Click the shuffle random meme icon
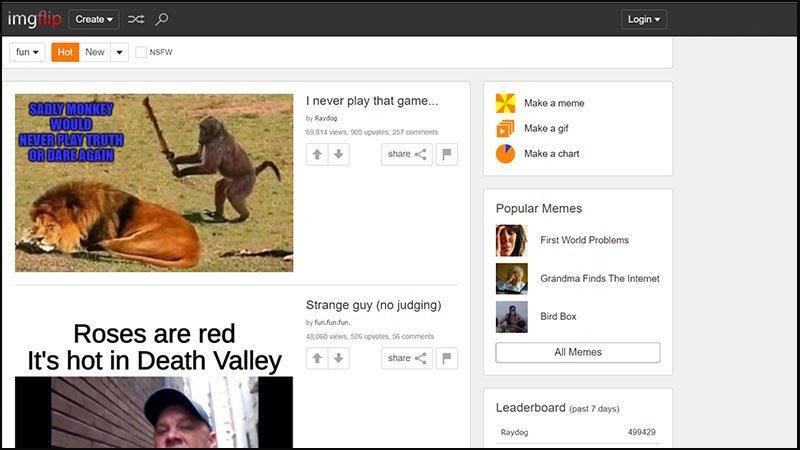 [136, 19]
